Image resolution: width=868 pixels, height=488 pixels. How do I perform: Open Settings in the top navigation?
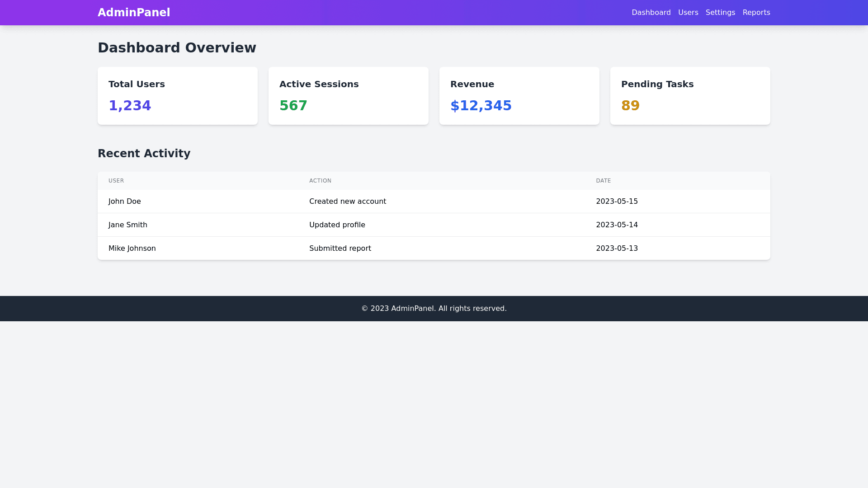pos(720,13)
